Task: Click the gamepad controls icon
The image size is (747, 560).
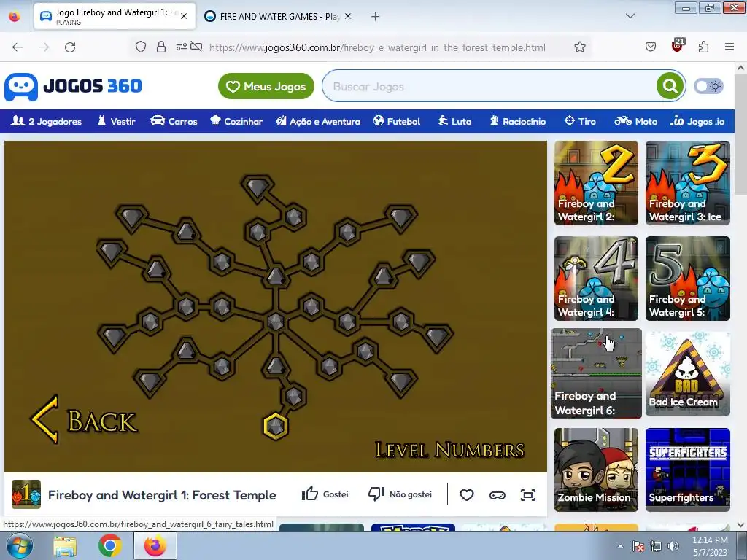Action: coord(497,495)
